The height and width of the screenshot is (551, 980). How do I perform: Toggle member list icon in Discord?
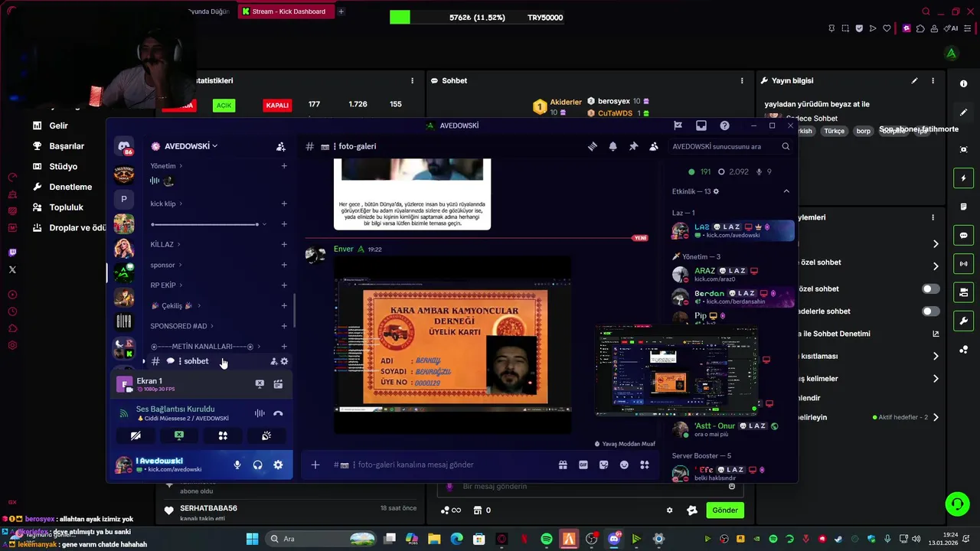coord(653,146)
